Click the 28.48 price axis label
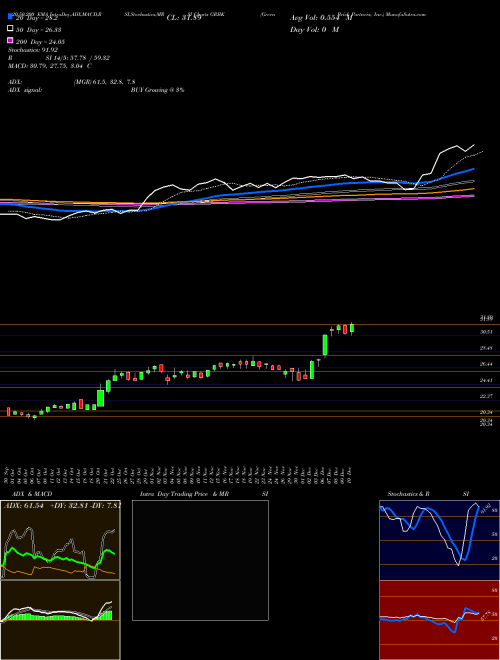This screenshot has height=660, width=500. (487, 348)
